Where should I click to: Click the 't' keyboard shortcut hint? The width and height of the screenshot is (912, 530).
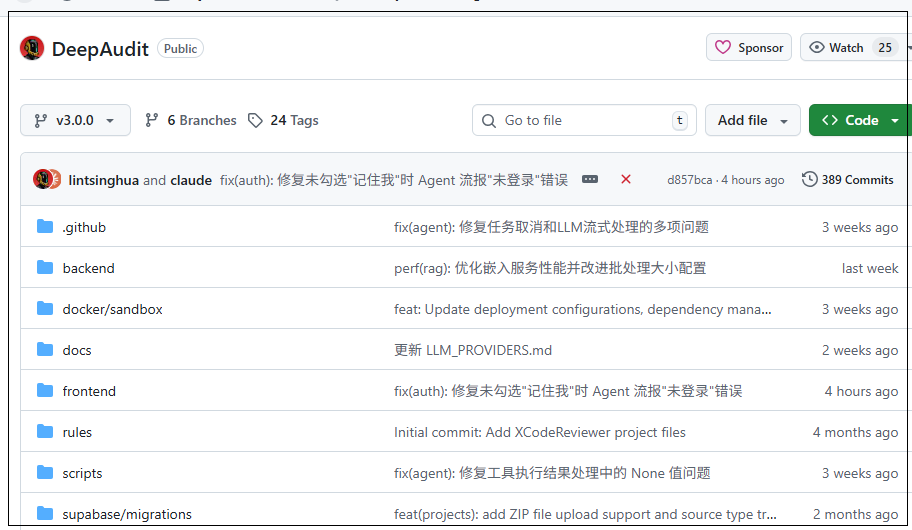coord(680,120)
